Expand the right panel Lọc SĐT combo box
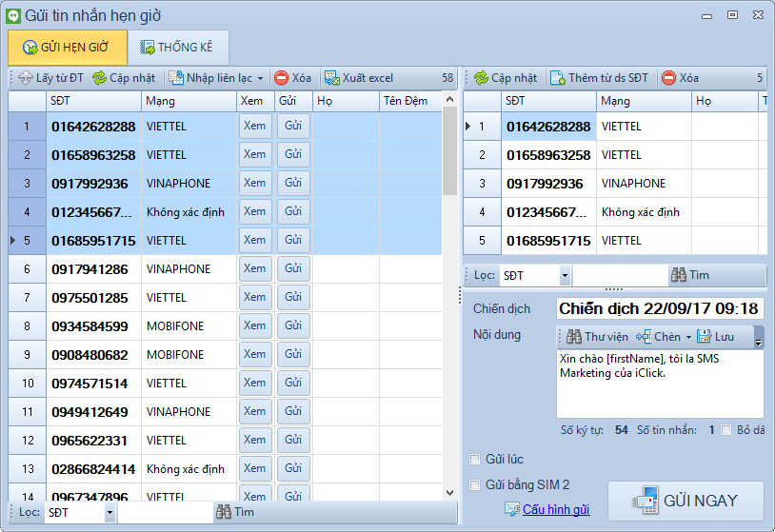Screen dimensions: 775x532 pos(565,276)
